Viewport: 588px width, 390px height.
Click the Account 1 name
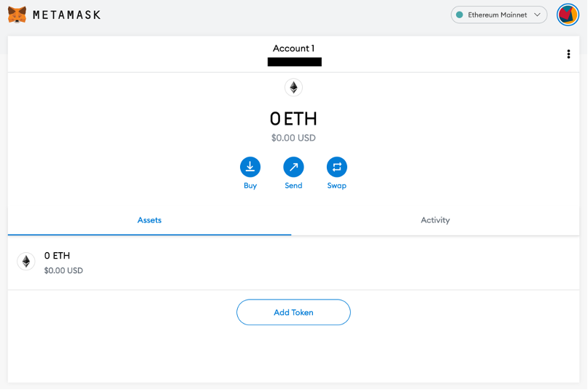pyautogui.click(x=293, y=48)
